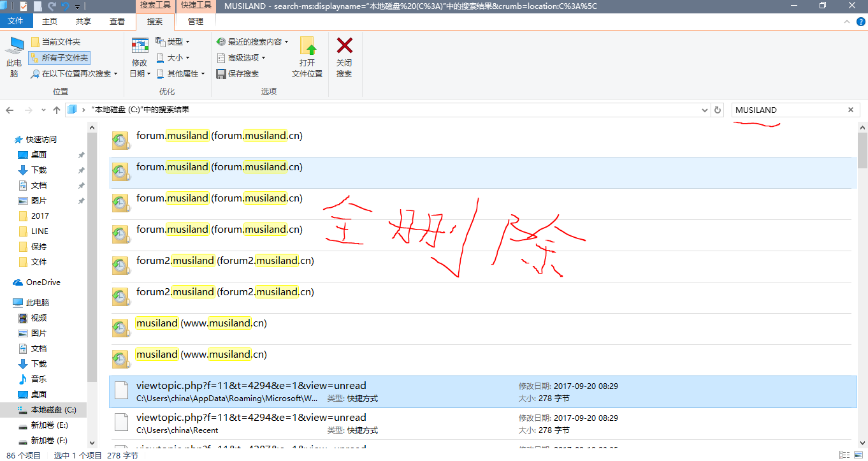Select OneDrive in navigation pane
Viewport: 868px width, 461px height.
[43, 282]
